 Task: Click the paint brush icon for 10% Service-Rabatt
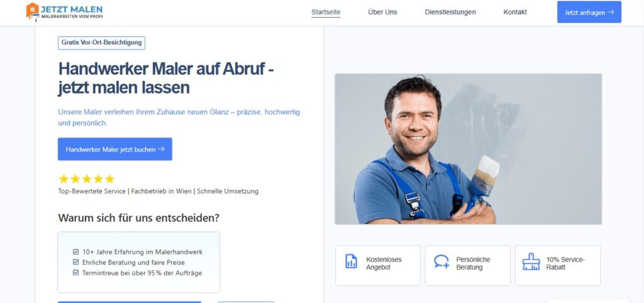tap(531, 262)
